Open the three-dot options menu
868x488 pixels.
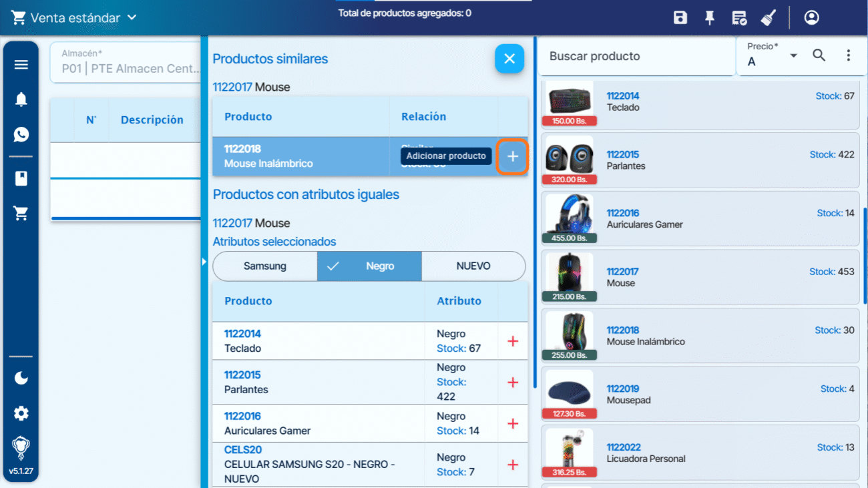849,56
